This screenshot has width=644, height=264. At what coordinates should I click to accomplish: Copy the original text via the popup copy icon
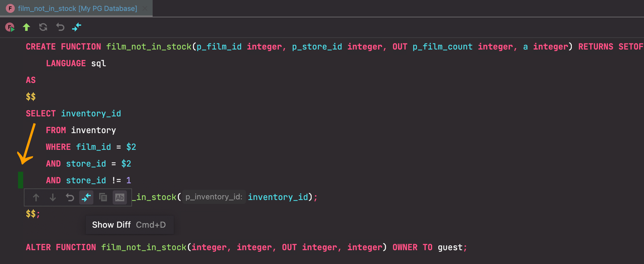coord(103,197)
